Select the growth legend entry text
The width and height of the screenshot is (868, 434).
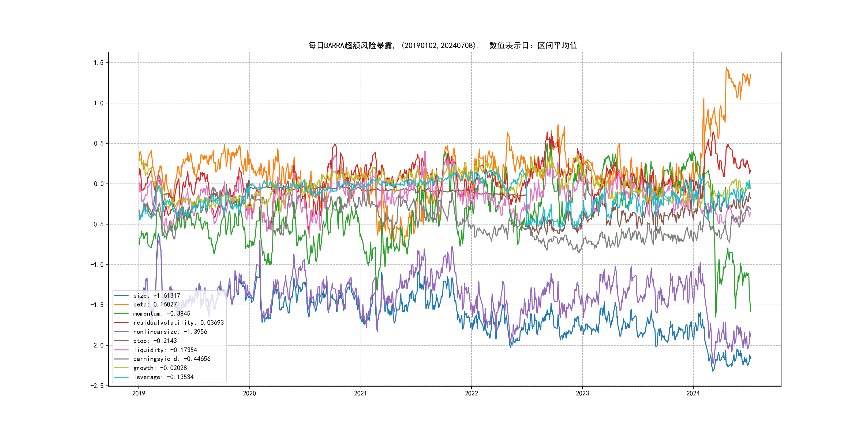[x=160, y=368]
